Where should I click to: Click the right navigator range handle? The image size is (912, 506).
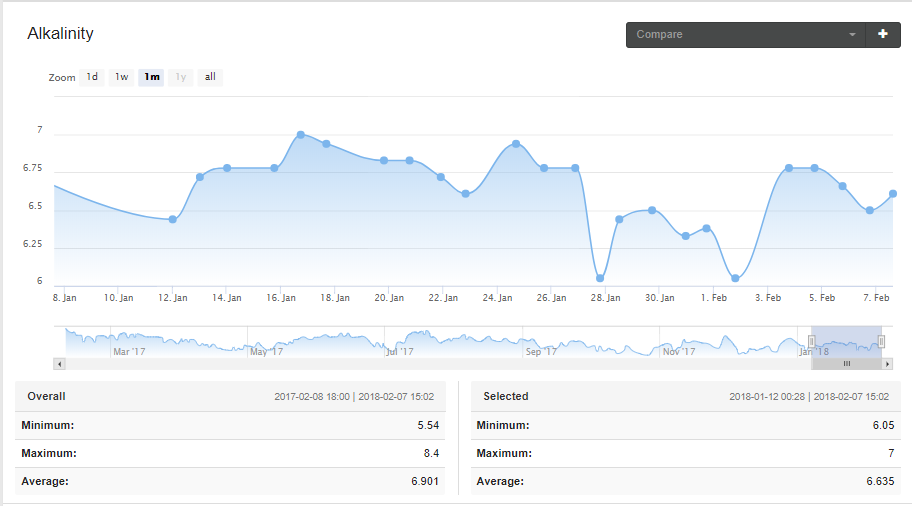pyautogui.click(x=881, y=341)
